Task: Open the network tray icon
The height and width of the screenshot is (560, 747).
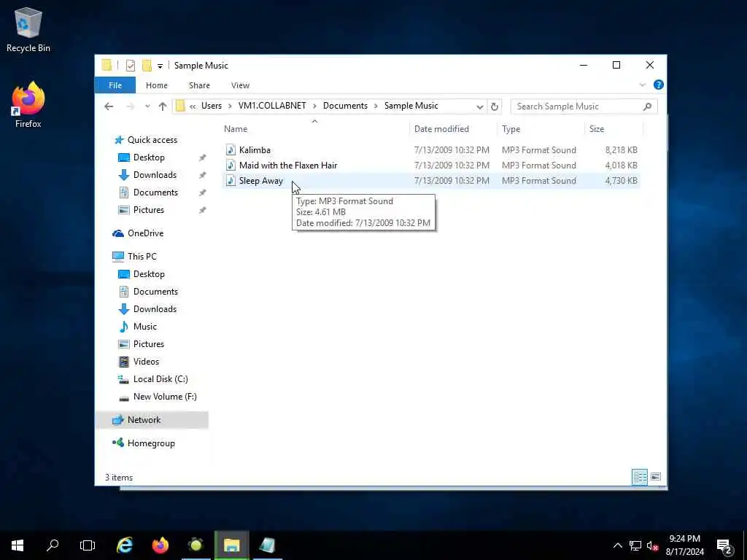Action: click(x=635, y=545)
